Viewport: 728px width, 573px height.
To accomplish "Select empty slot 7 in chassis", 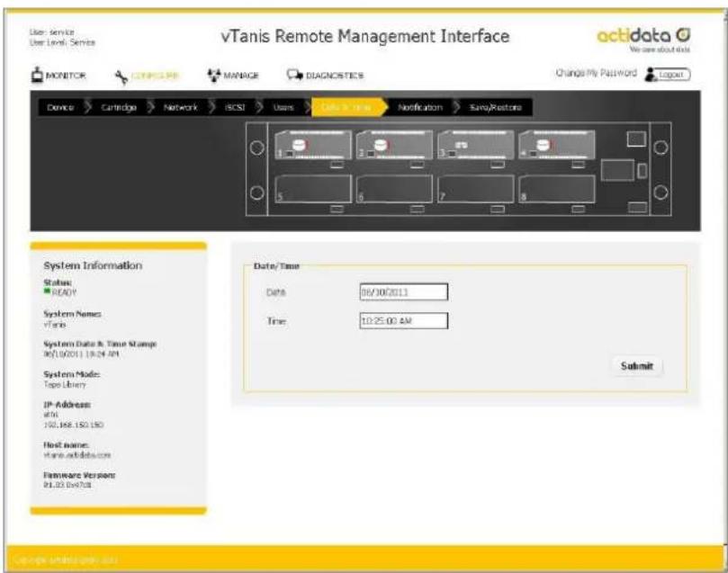I will 475,189.
